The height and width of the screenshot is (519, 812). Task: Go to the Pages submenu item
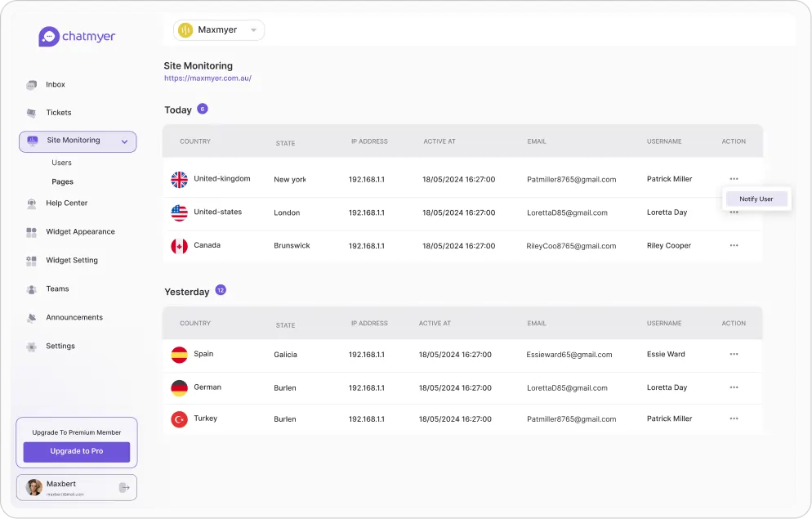click(63, 181)
